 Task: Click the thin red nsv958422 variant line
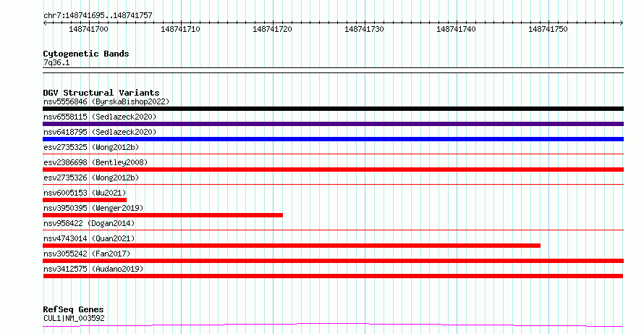pos(333,230)
